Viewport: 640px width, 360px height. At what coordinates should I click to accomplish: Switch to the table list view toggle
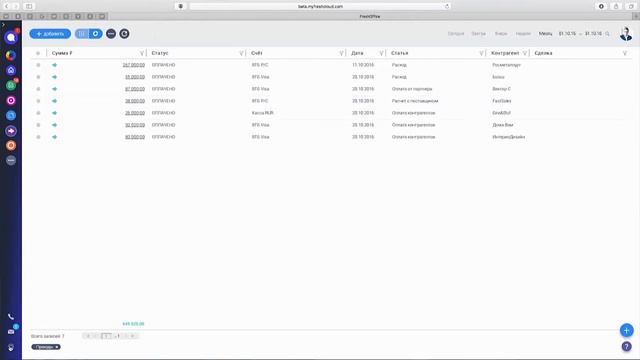(82, 34)
